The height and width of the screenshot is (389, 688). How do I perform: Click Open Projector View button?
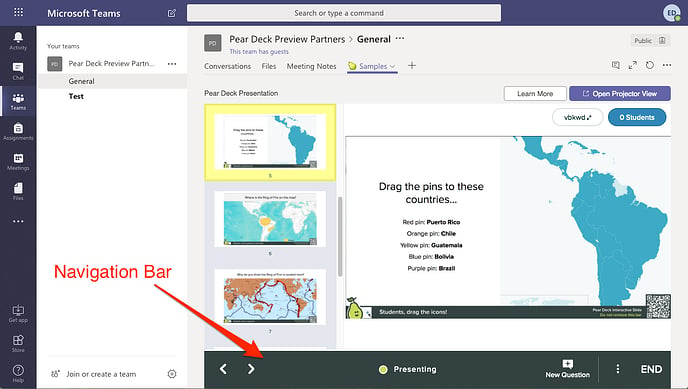(x=620, y=93)
